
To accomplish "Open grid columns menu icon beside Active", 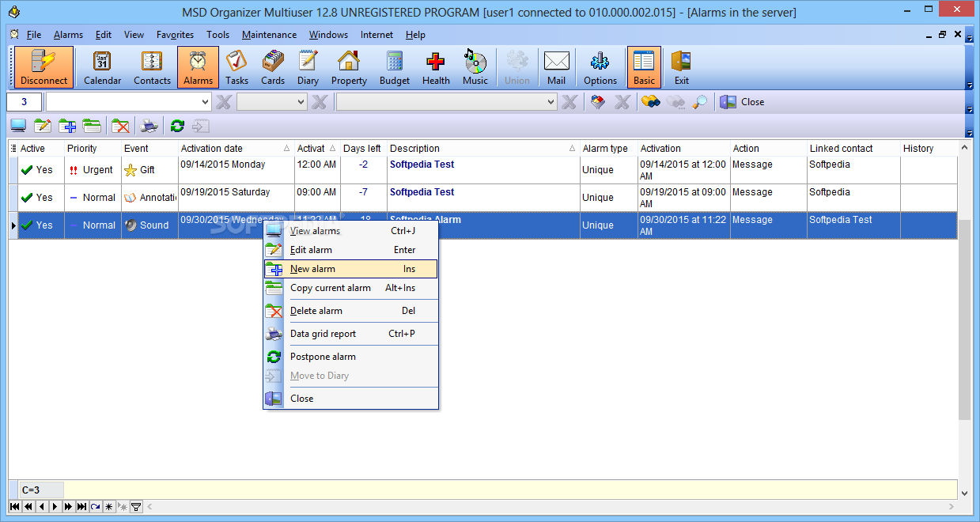I will [13, 149].
